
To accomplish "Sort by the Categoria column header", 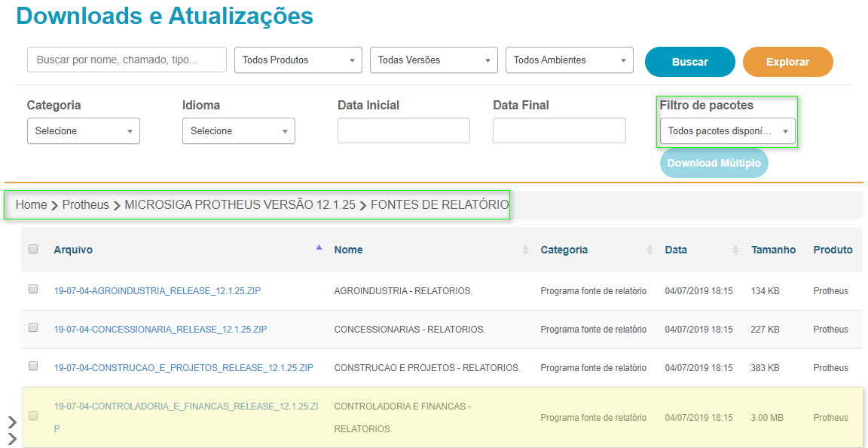I will tap(564, 250).
